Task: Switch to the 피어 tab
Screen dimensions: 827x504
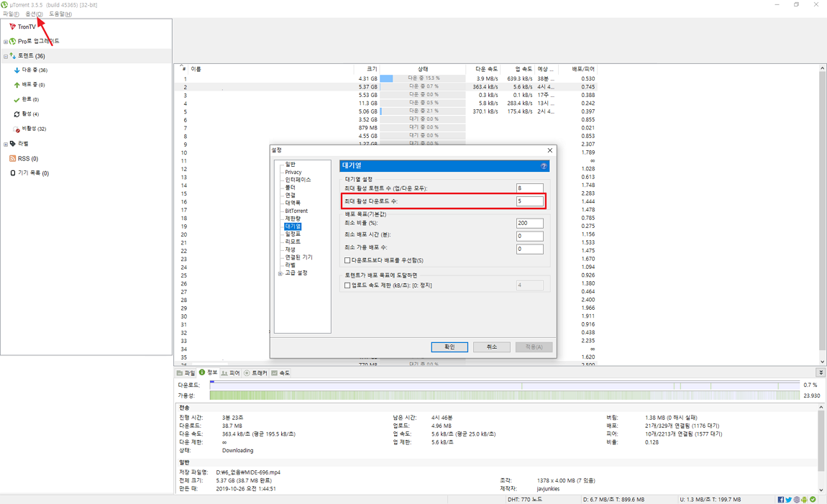Action: [x=231, y=372]
